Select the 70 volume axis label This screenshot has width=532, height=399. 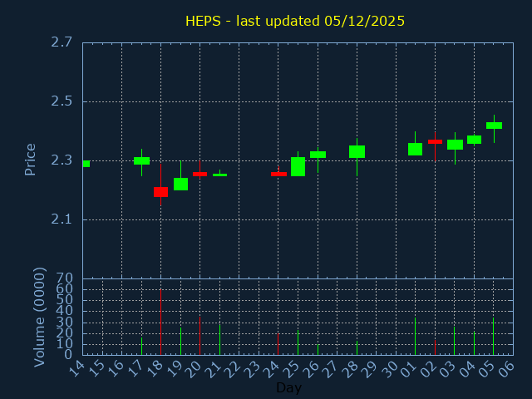(64, 278)
